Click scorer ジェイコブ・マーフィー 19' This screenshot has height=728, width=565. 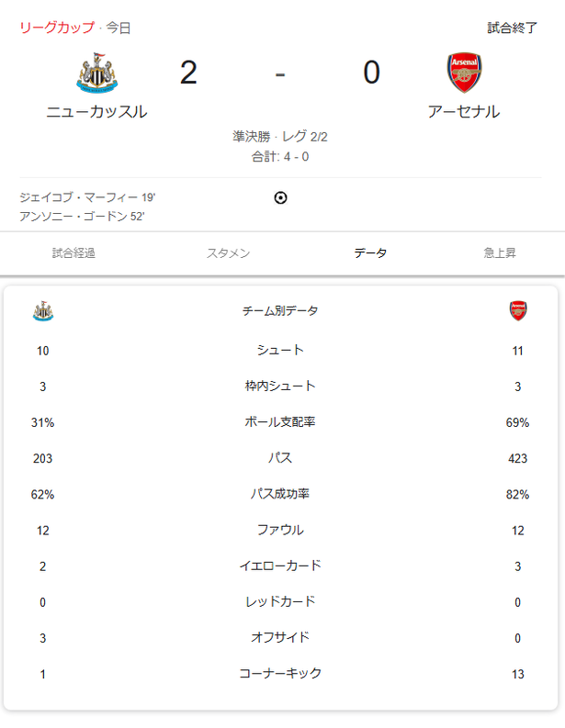(87, 197)
